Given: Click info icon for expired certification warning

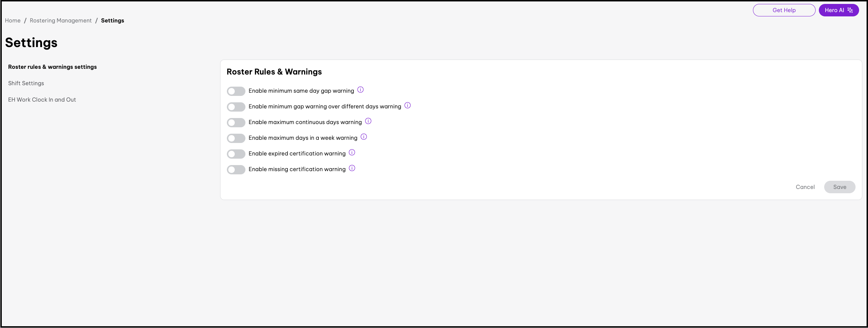Looking at the screenshot, I should [352, 153].
